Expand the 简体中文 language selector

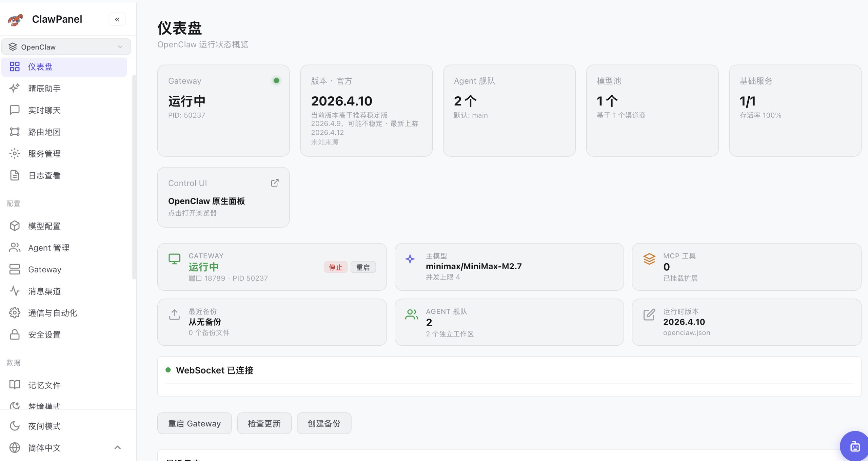(44, 448)
